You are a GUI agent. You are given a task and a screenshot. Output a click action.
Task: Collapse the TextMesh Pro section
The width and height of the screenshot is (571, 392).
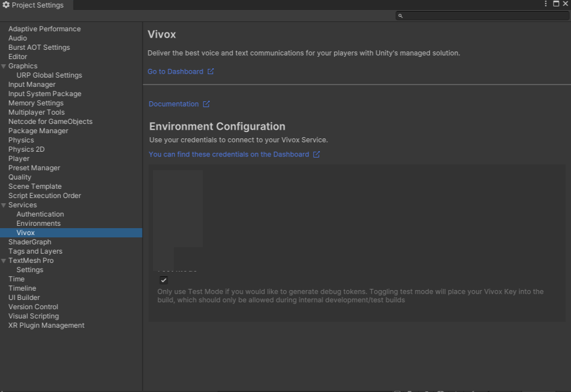4,261
